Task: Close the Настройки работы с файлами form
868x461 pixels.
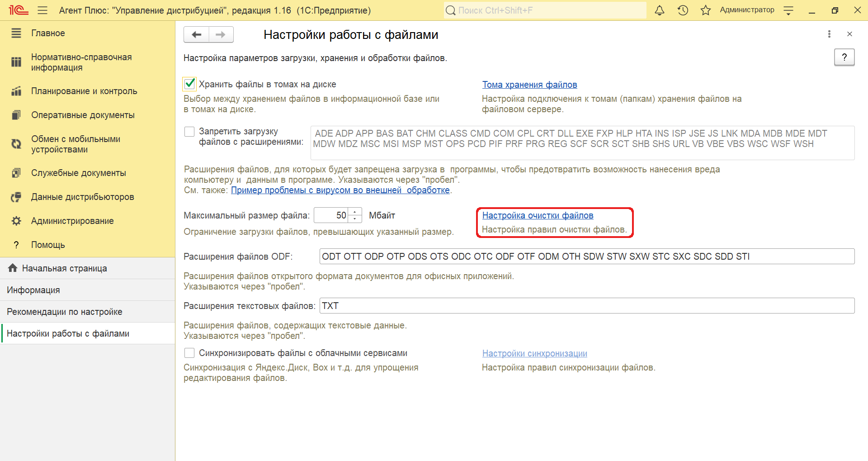Action: tap(849, 34)
